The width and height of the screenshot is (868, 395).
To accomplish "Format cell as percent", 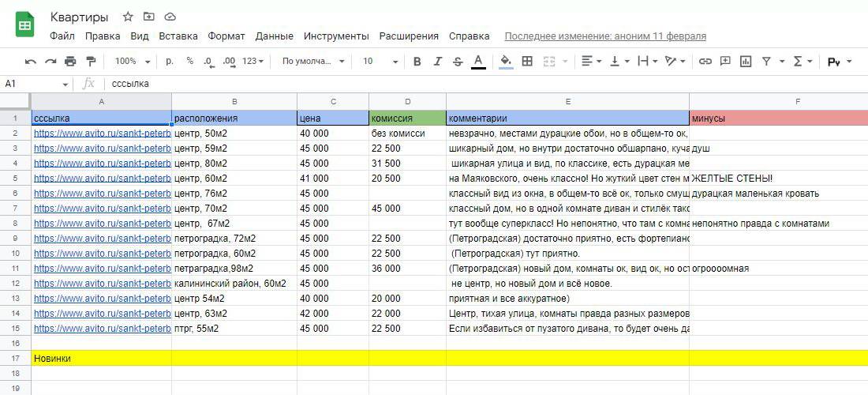I will pyautogui.click(x=190, y=61).
